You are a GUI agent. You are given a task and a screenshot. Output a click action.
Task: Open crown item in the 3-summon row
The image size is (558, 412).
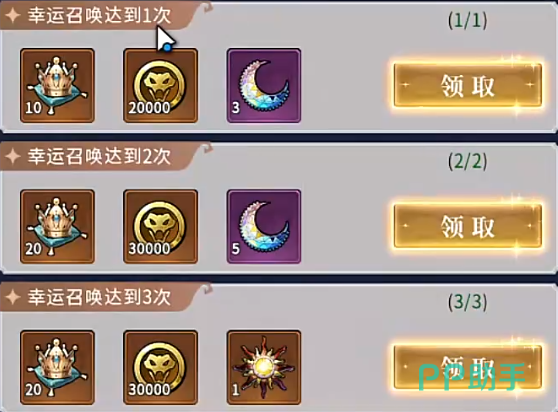57,368
